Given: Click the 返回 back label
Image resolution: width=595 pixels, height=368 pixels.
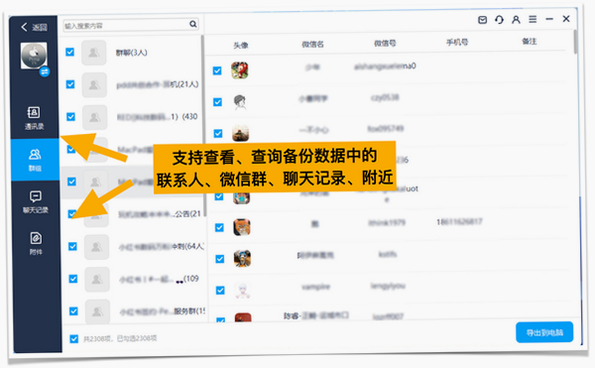Looking at the screenshot, I should coord(39,27).
